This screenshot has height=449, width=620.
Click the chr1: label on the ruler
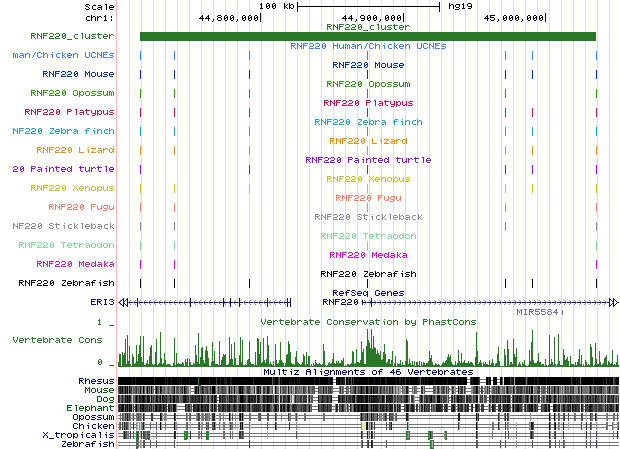pos(99,17)
